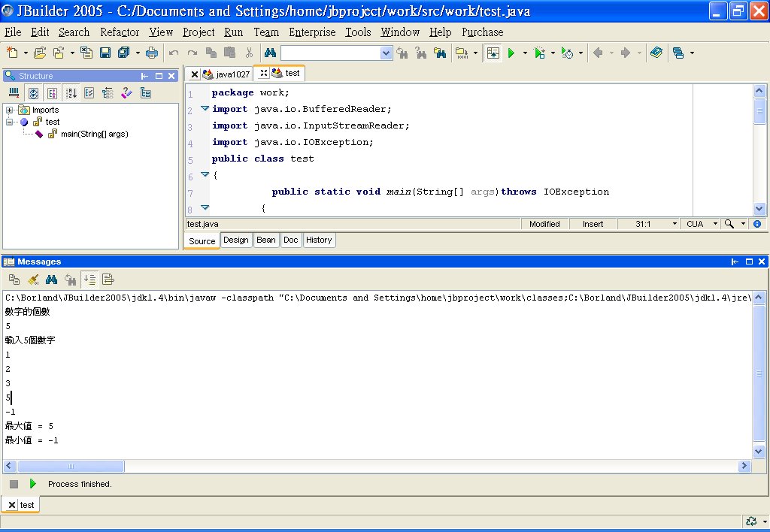
Task: Run the project with green play icon
Action: [x=511, y=53]
